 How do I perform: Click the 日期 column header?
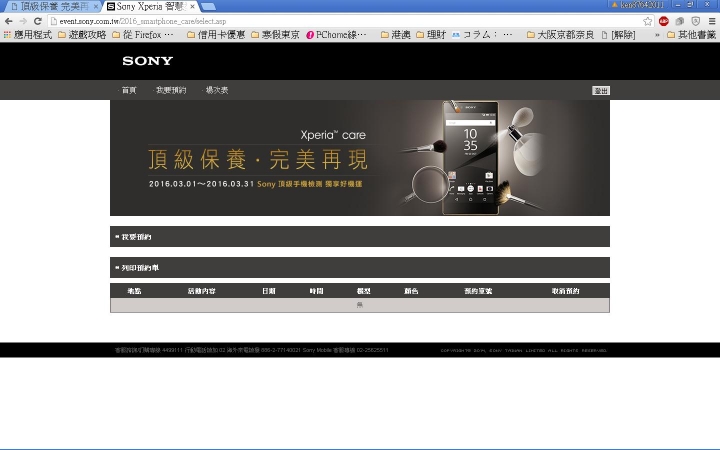point(269,291)
